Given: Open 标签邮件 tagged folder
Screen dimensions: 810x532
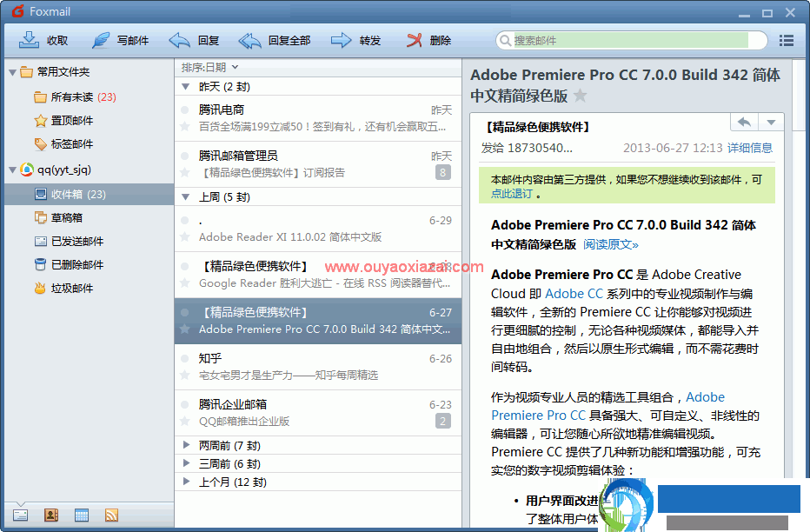Looking at the screenshot, I should pyautogui.click(x=63, y=144).
